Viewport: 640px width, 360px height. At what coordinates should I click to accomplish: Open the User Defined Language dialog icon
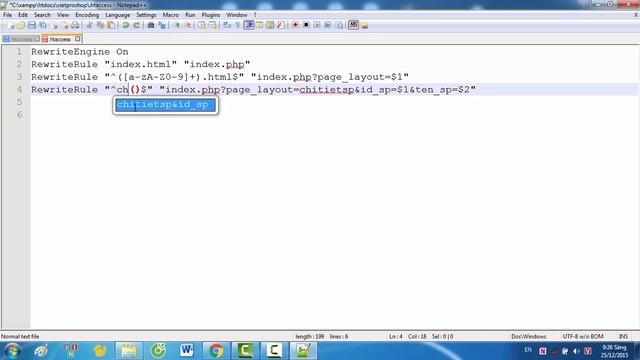[260, 25]
